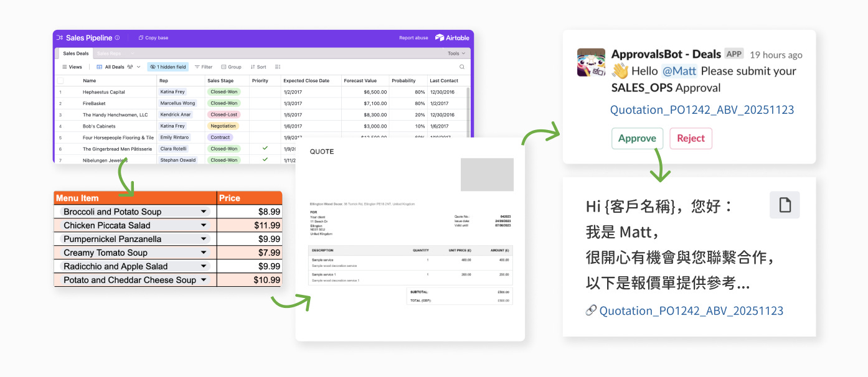This screenshot has width=868, height=377.
Task: Click the Priority checkmark for Nibelungen Jewelers
Action: coord(265,160)
